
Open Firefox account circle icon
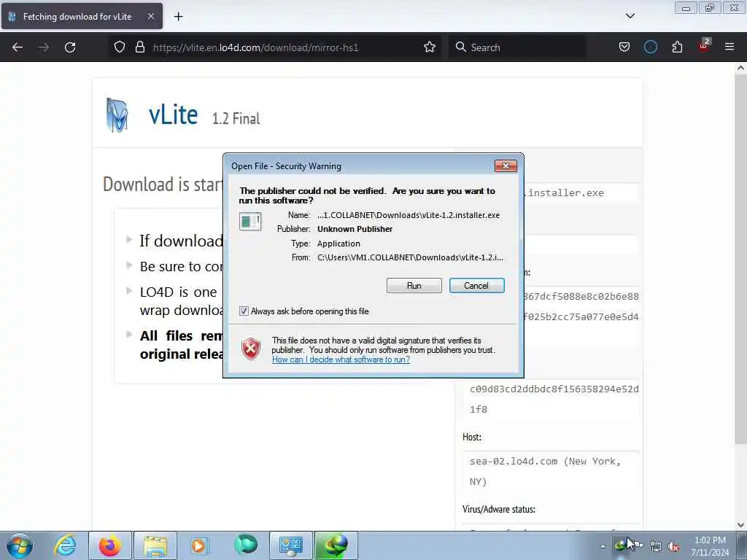(650, 47)
